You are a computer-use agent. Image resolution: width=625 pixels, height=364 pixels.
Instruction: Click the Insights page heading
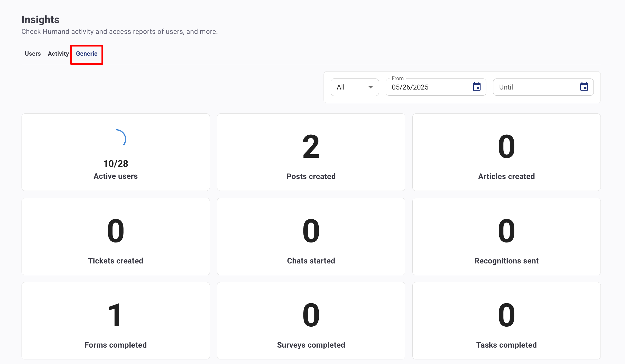[40, 20]
